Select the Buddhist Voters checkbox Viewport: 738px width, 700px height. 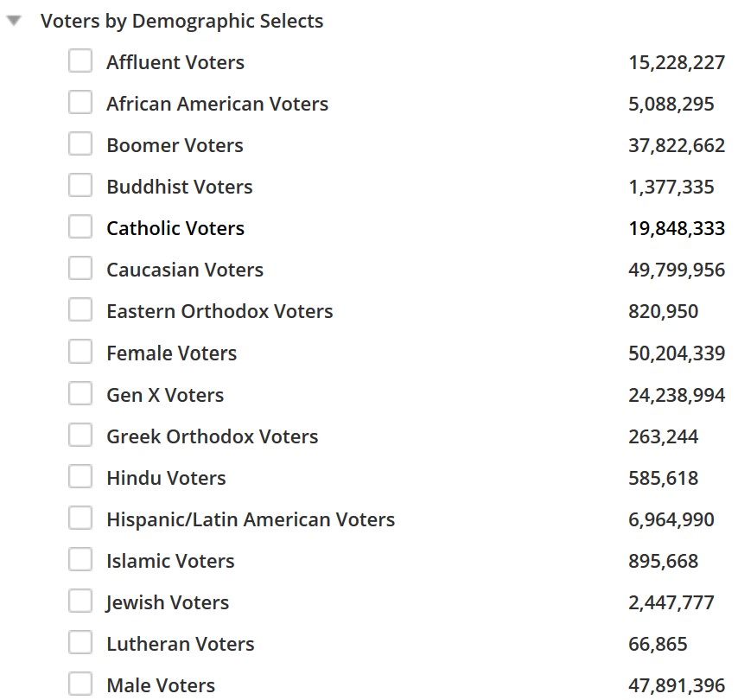tap(80, 186)
